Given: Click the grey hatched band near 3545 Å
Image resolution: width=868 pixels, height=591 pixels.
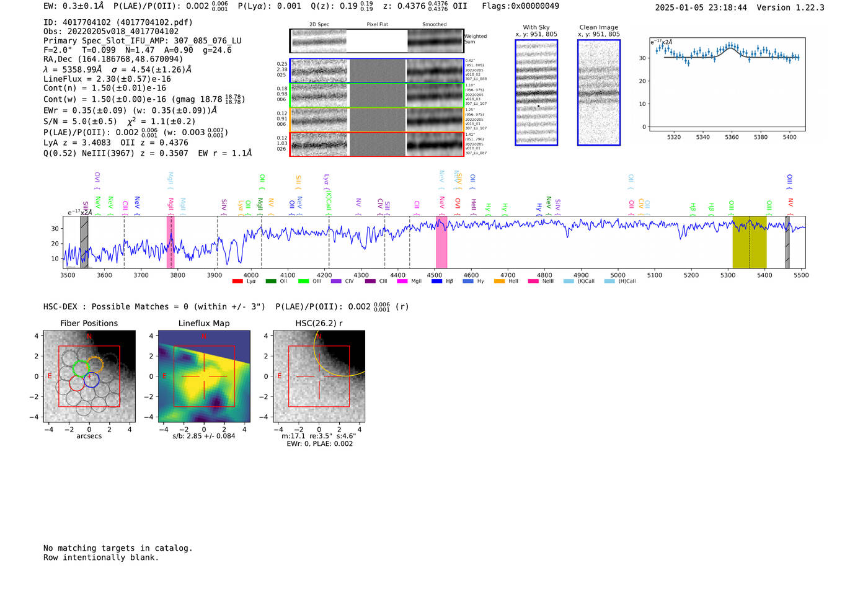Looking at the screenshot, I should (84, 242).
